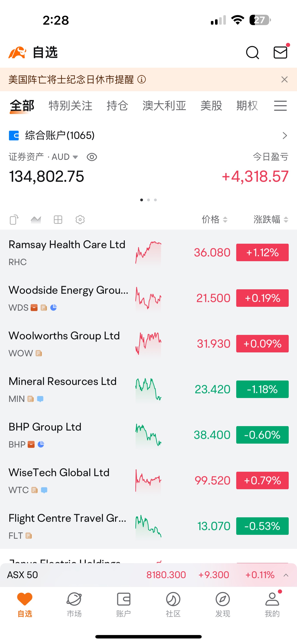Expand 综合账户(1065) account details arrow

tap(285, 135)
